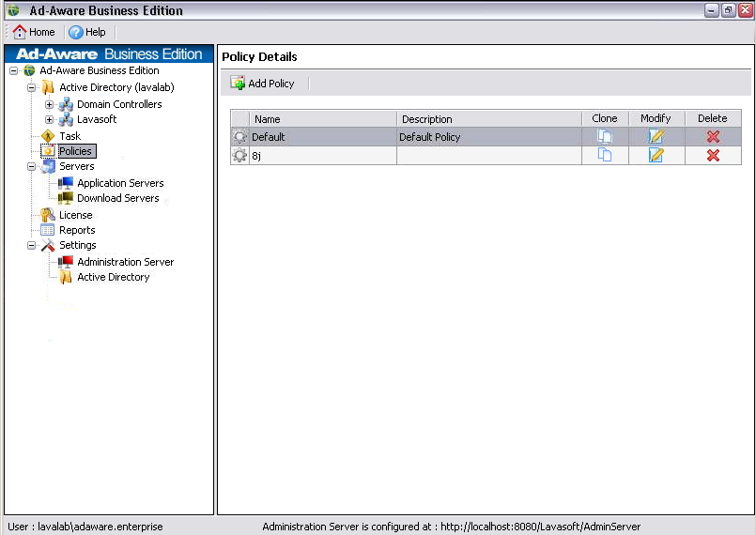The image size is (756, 535).
Task: Click the Settings tools icon
Action: coord(48,245)
